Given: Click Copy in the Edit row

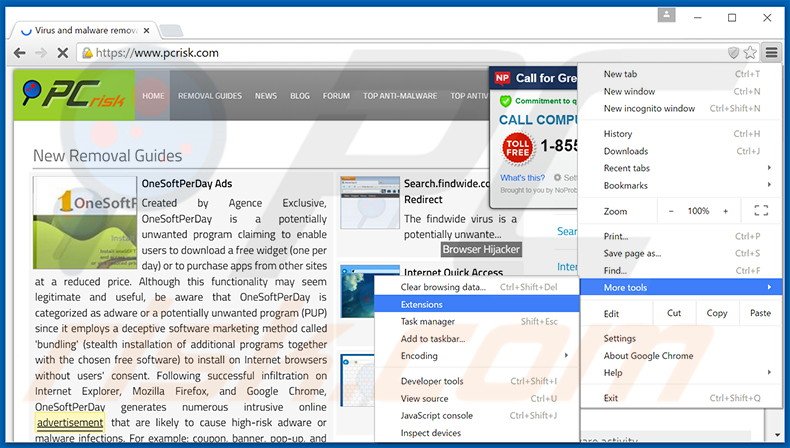Looking at the screenshot, I should [717, 313].
